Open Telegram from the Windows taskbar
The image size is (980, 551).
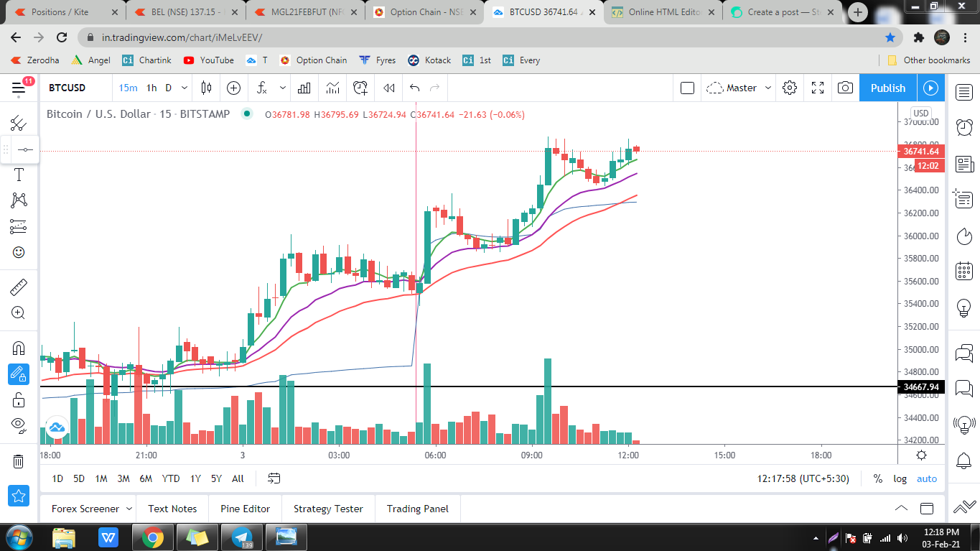(242, 537)
